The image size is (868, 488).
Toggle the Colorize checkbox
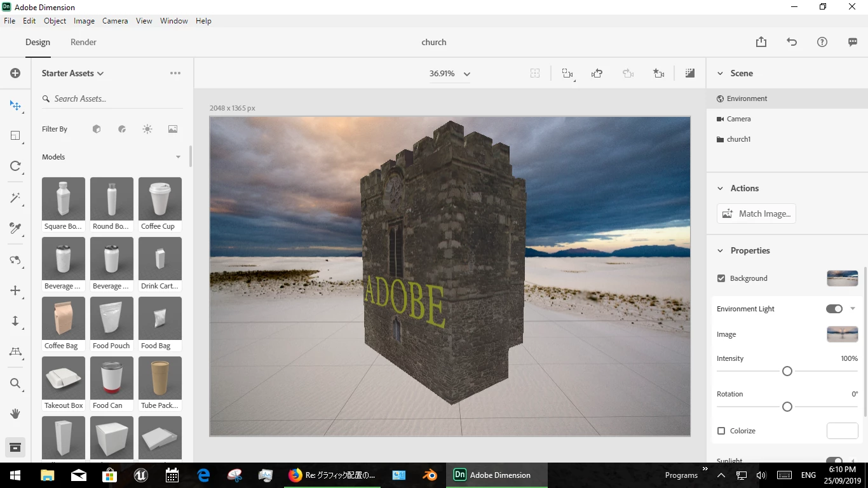(x=721, y=431)
